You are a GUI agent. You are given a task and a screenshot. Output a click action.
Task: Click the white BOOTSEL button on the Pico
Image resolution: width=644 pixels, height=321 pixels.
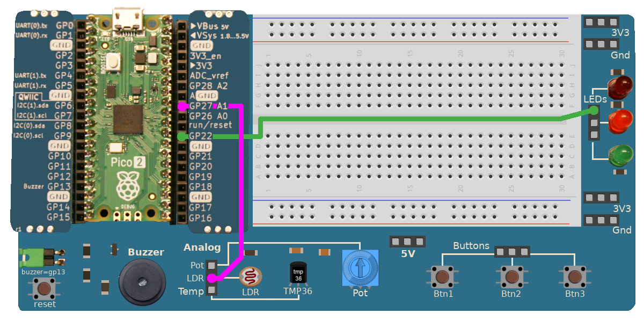tap(113, 61)
